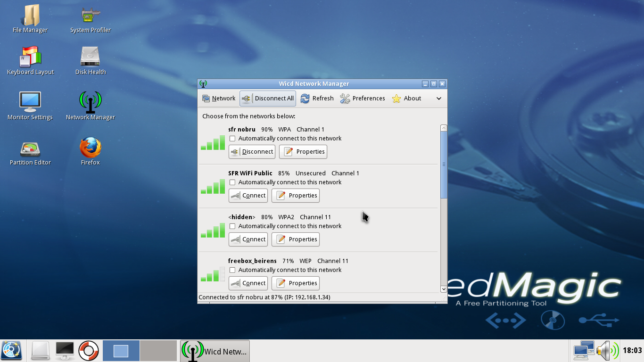The image size is (644, 362).
Task: Open Properties for hidden network
Action: coord(296,239)
